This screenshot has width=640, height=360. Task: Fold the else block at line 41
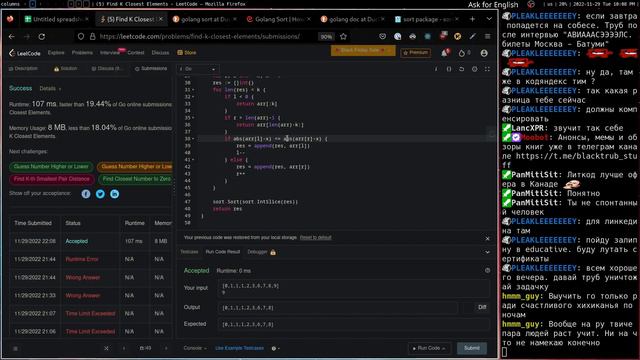pos(193,160)
